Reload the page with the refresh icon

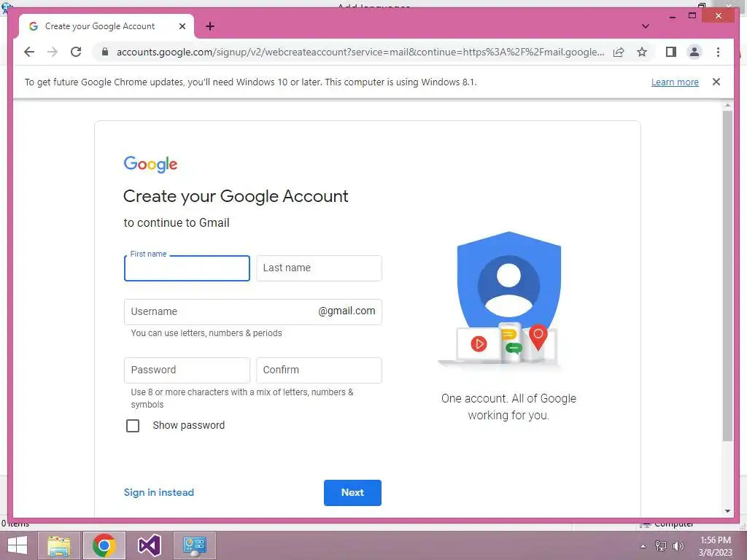click(x=76, y=52)
